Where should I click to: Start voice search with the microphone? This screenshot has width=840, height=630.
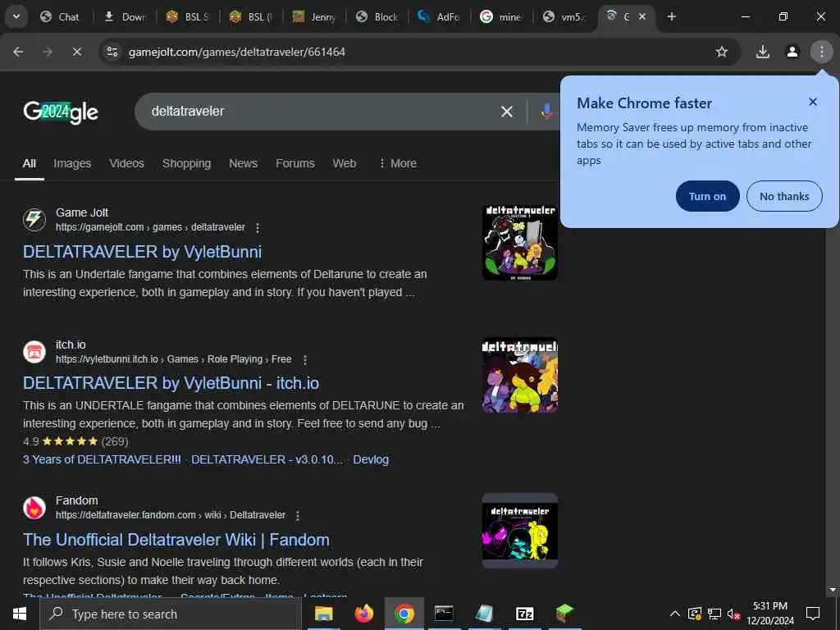click(x=546, y=112)
